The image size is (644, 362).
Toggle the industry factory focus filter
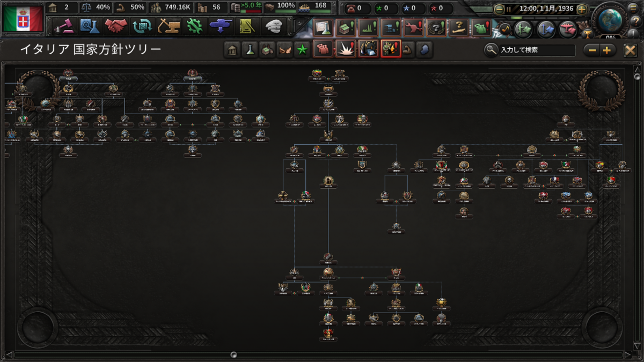coord(267,50)
